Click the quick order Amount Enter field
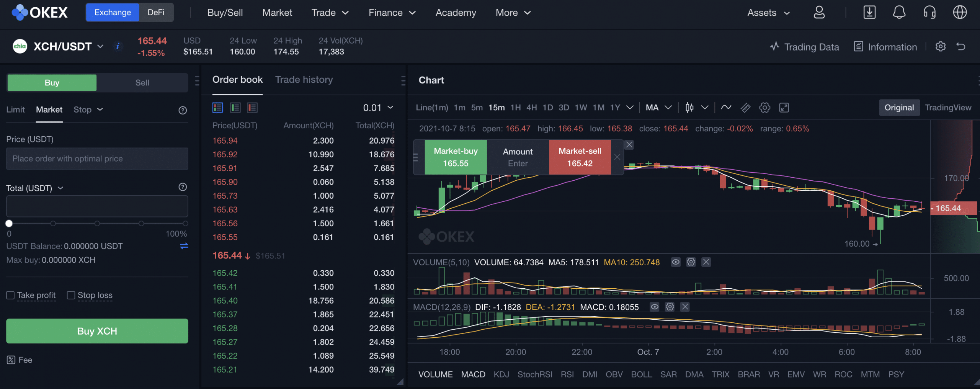 pyautogui.click(x=518, y=157)
